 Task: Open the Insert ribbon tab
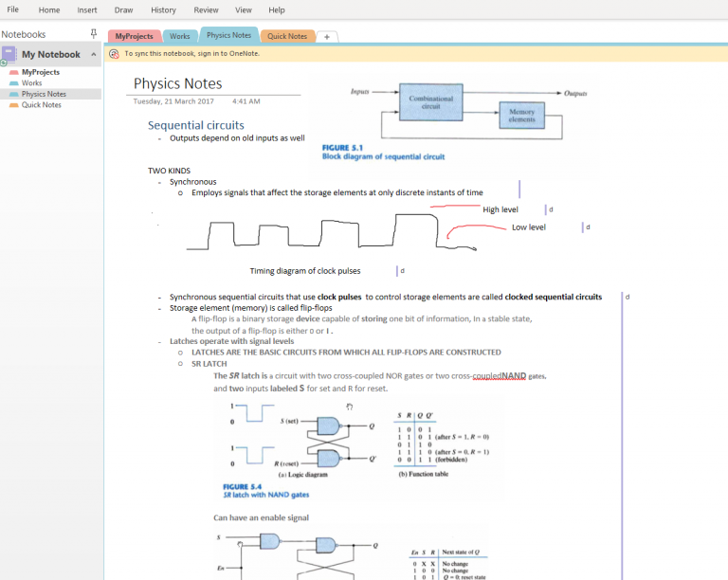(x=87, y=9)
